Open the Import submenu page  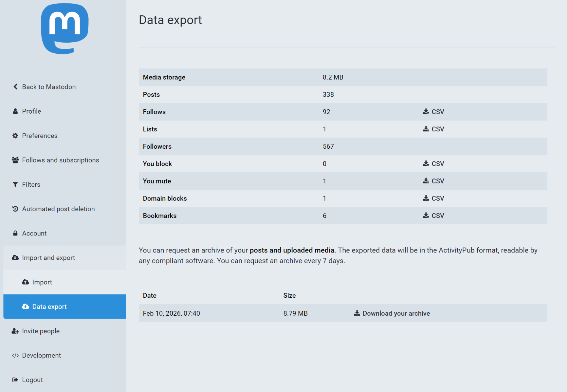point(42,282)
